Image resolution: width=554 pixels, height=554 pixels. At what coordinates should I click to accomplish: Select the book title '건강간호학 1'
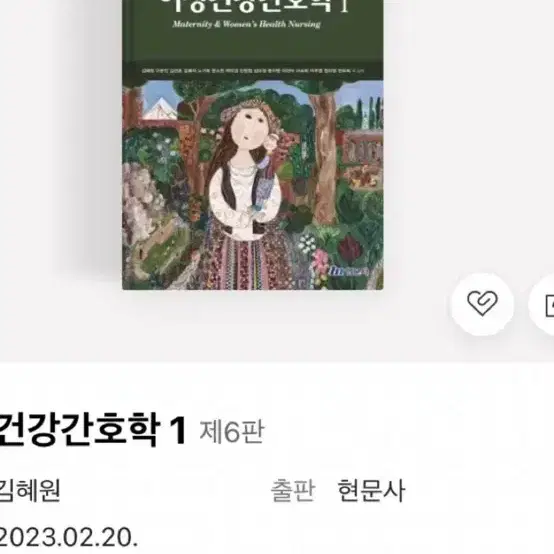(x=93, y=431)
